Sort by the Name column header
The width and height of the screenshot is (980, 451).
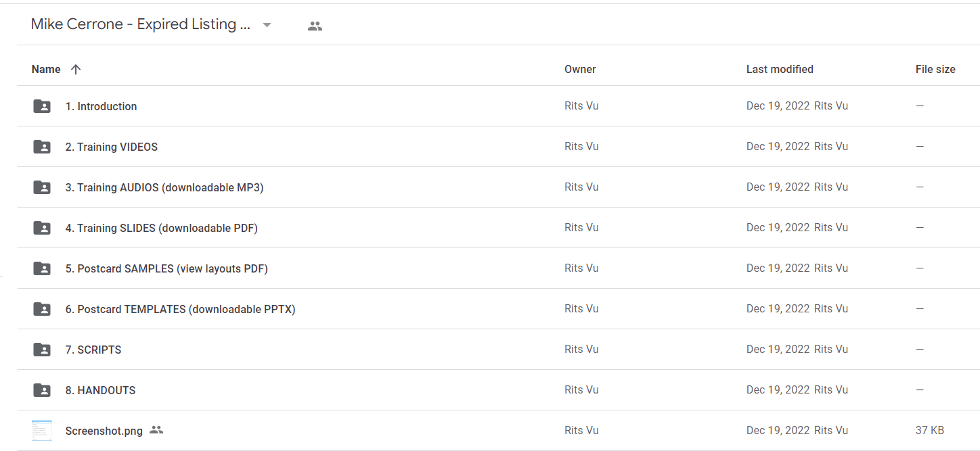46,69
